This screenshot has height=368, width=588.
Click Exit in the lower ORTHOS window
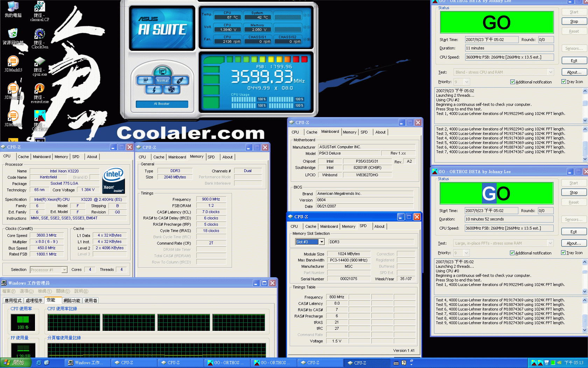point(574,232)
